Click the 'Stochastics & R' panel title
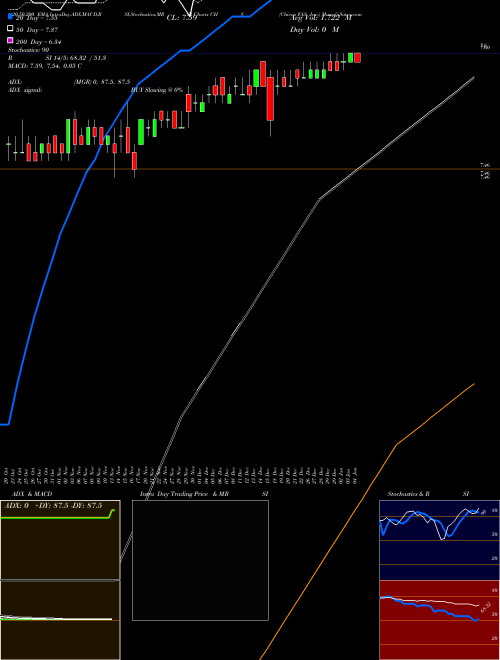This screenshot has width=500, height=660. [x=408, y=494]
